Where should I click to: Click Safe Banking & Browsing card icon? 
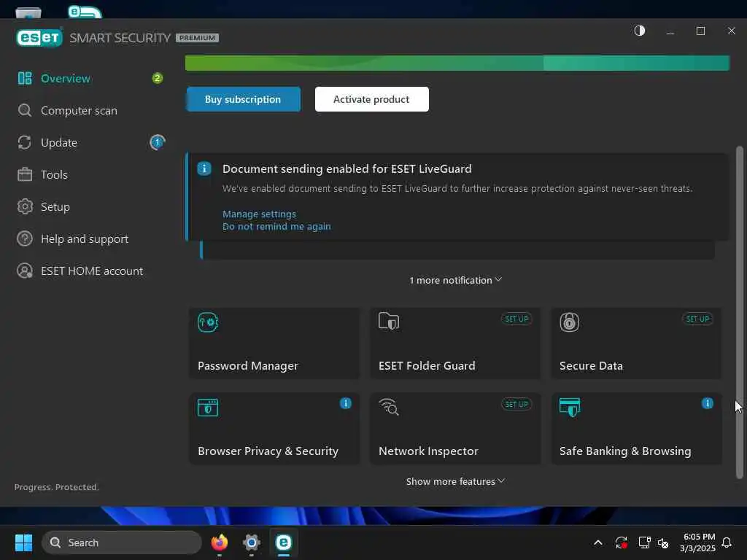[570, 407]
